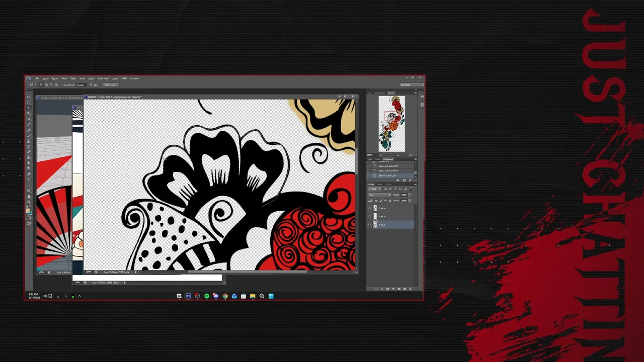Open Photoshop from the Windows taskbar
Screen dimensions: 644x362
click(188, 296)
